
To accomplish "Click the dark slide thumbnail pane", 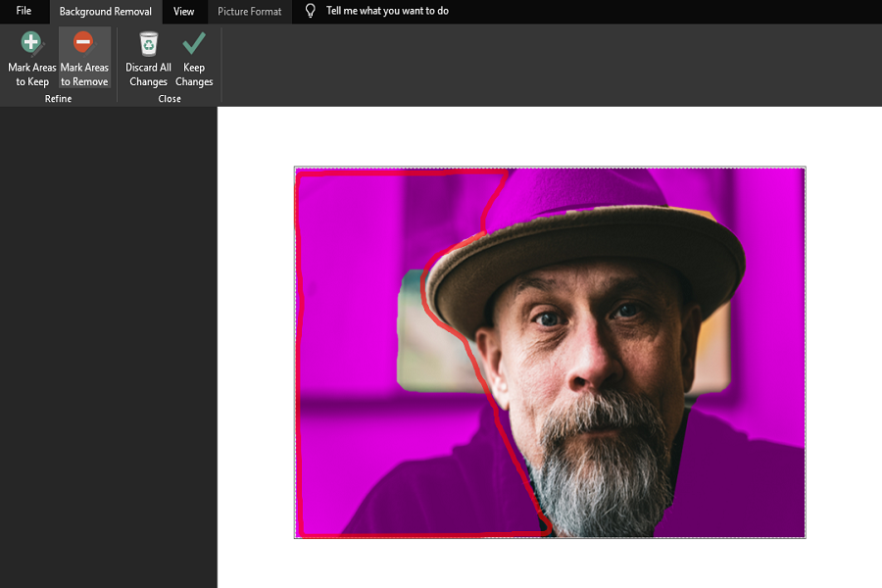I will (108, 343).
